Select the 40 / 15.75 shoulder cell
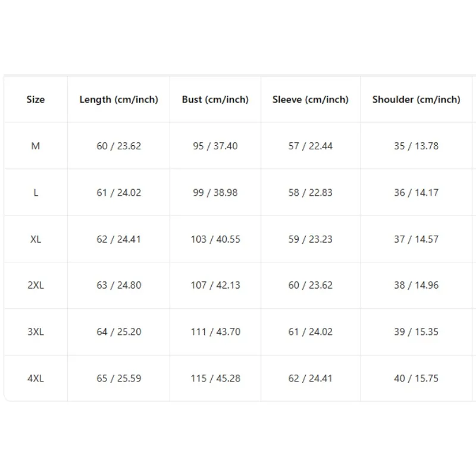The width and height of the screenshot is (476, 476). point(416,378)
